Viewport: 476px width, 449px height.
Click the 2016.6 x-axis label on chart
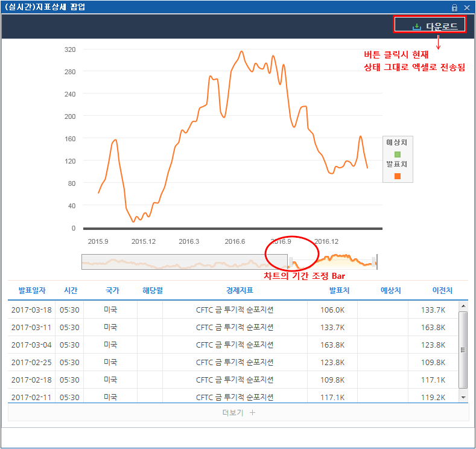pos(235,241)
